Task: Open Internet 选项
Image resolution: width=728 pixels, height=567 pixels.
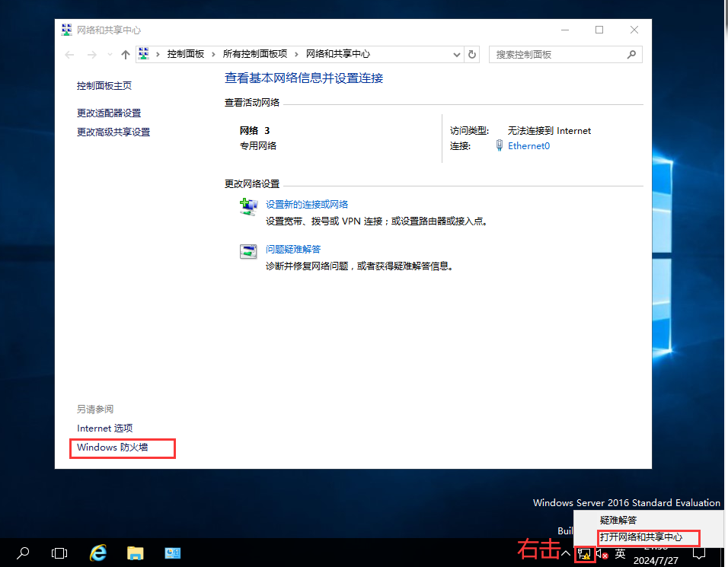Action: 104,428
